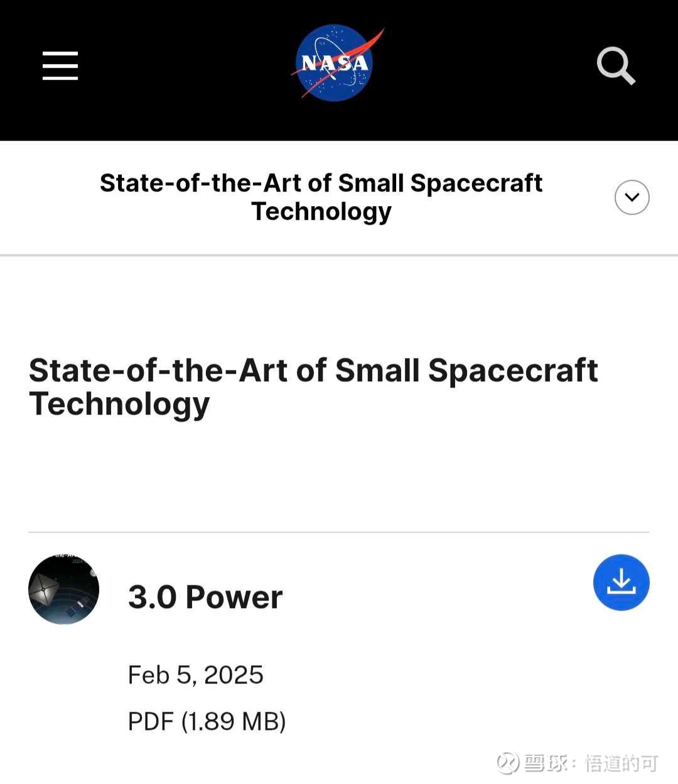Expand the section menu chevron
Viewport: 678px width, 784px height.
pos(632,197)
